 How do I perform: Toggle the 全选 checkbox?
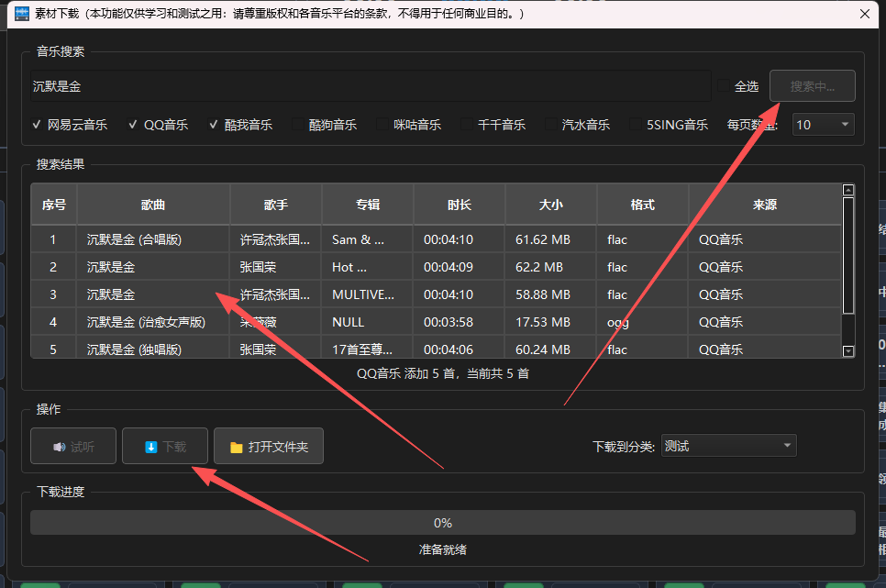pyautogui.click(x=725, y=86)
